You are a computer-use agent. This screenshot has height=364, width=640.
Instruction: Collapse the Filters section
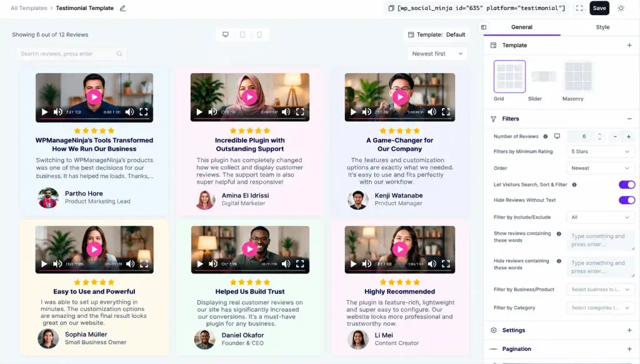tap(629, 119)
